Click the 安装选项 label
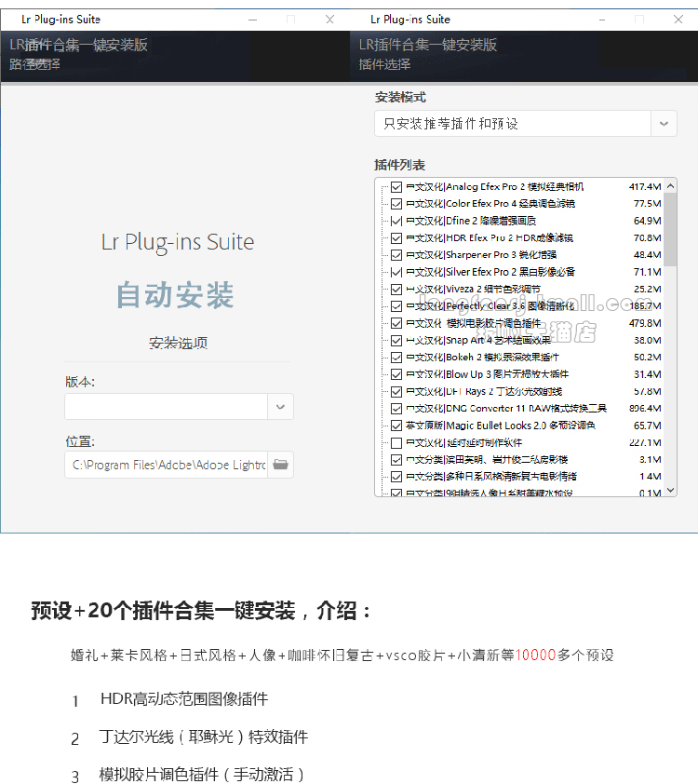 178,343
